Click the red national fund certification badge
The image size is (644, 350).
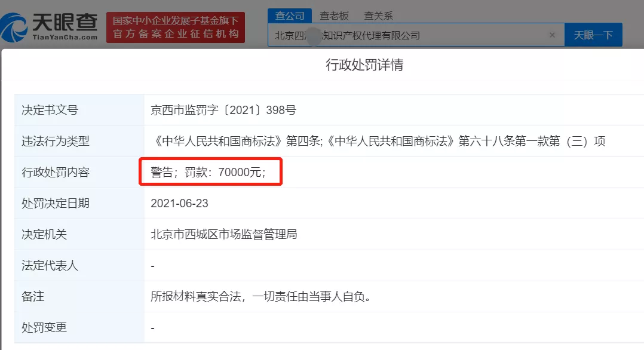click(174, 26)
